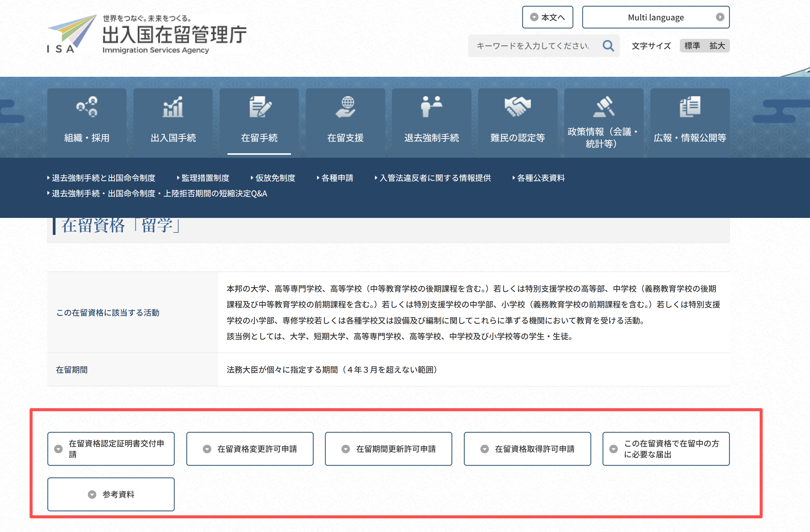Jump to 在留資格認定証明書交付申請 section

tap(111, 449)
